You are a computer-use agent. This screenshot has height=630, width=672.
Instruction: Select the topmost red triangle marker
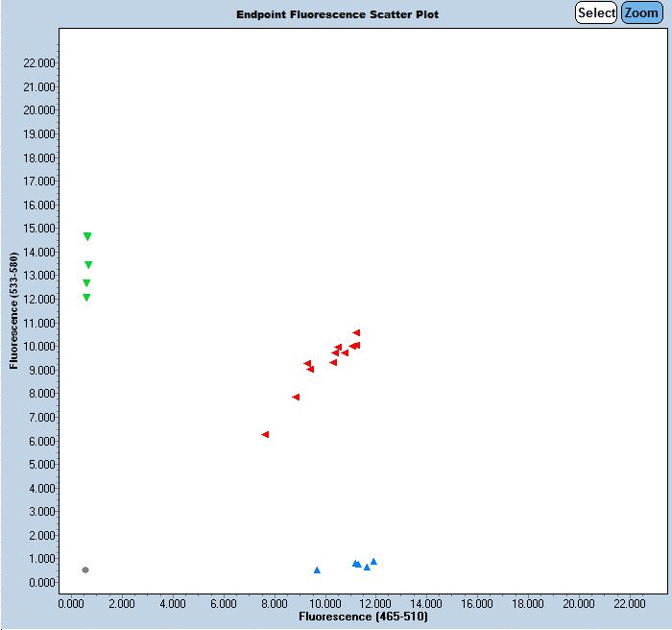pyautogui.click(x=356, y=333)
